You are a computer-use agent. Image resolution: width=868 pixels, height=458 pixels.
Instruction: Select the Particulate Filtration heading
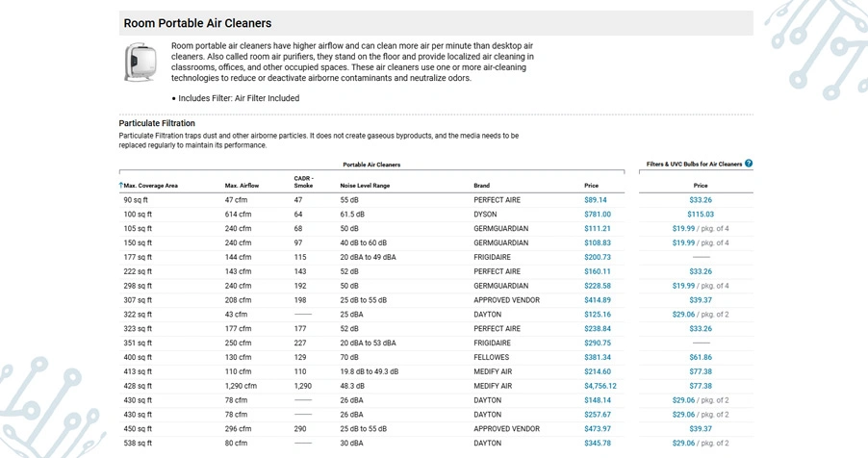click(x=157, y=123)
